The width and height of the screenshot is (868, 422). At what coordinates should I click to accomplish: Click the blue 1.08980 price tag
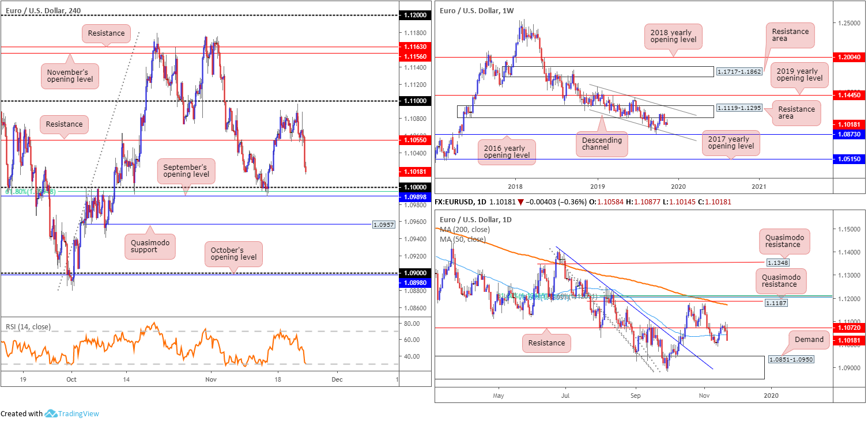click(x=414, y=283)
